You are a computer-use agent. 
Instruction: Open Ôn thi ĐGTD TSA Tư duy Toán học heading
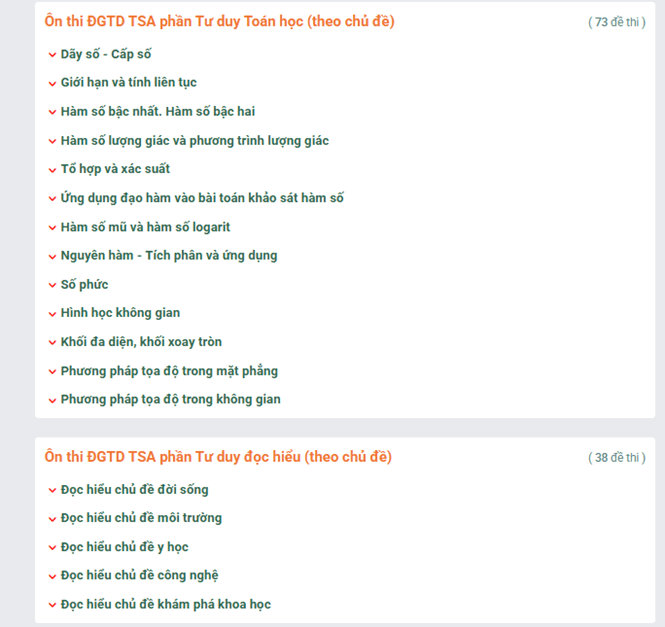(220, 21)
